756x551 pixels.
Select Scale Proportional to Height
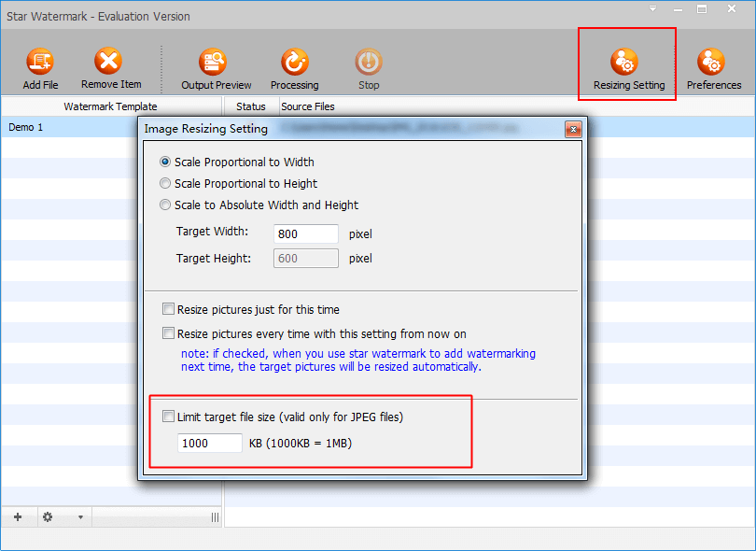click(165, 183)
